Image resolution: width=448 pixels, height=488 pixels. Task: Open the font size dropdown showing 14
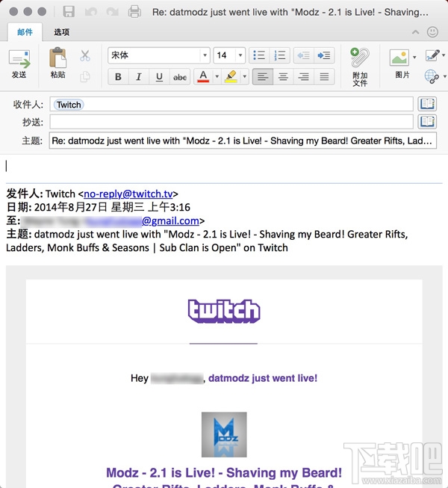click(240, 55)
